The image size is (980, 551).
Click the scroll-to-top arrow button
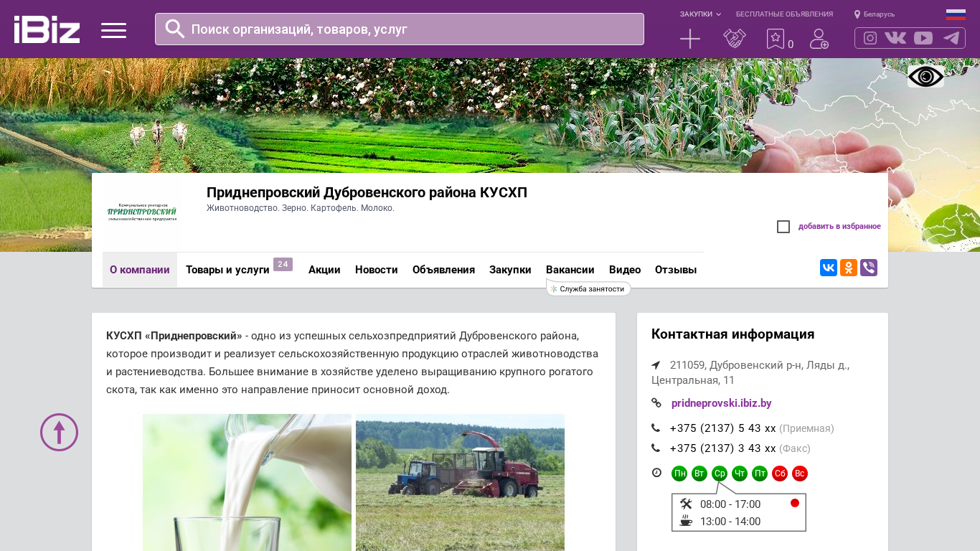pyautogui.click(x=59, y=433)
